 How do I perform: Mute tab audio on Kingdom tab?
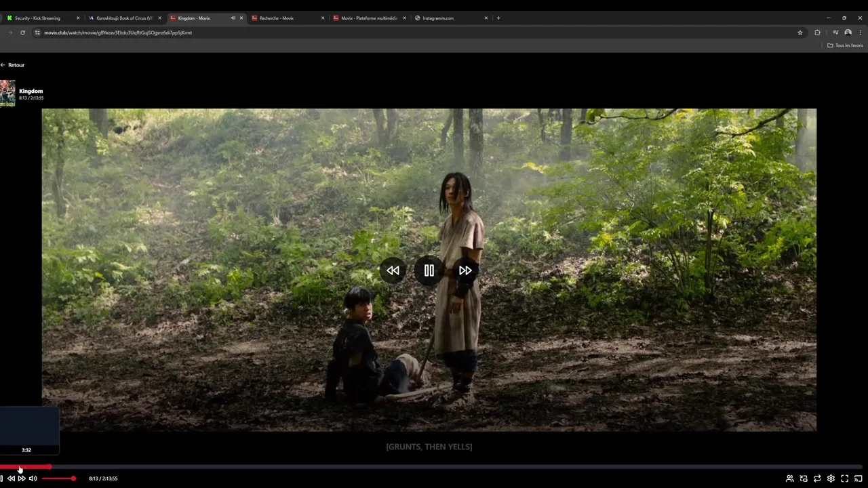coord(233,18)
